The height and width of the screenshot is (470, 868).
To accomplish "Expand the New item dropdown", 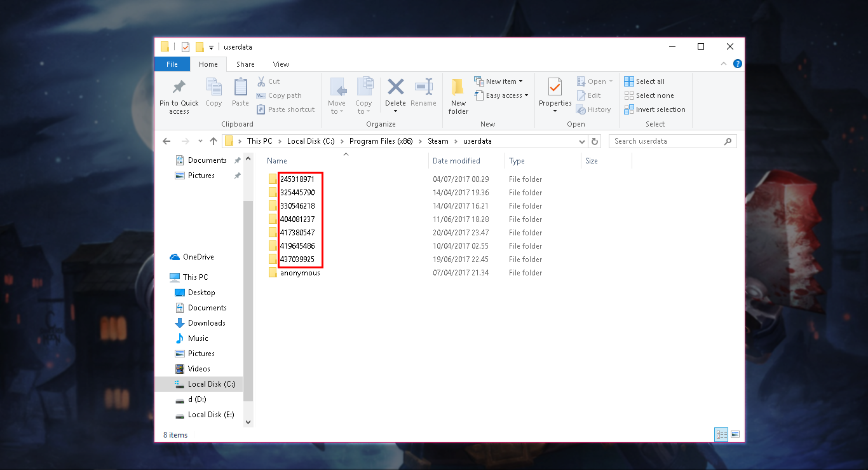I will (500, 81).
